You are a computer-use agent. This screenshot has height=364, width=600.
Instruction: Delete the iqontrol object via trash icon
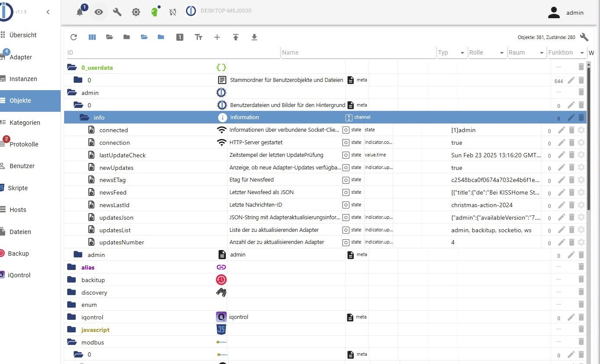(x=581, y=318)
